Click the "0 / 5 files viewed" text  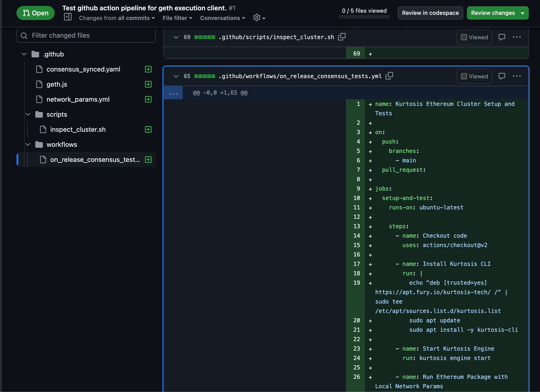point(364,11)
